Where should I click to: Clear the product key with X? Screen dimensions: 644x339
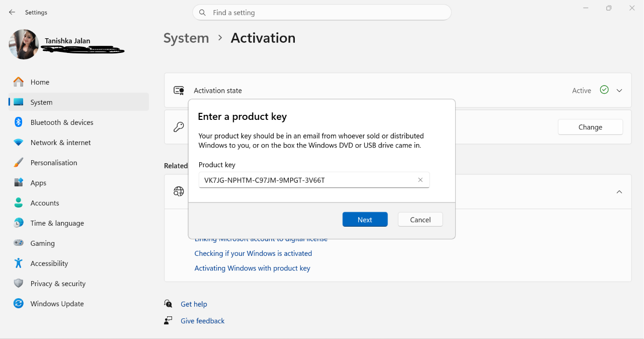pos(420,180)
